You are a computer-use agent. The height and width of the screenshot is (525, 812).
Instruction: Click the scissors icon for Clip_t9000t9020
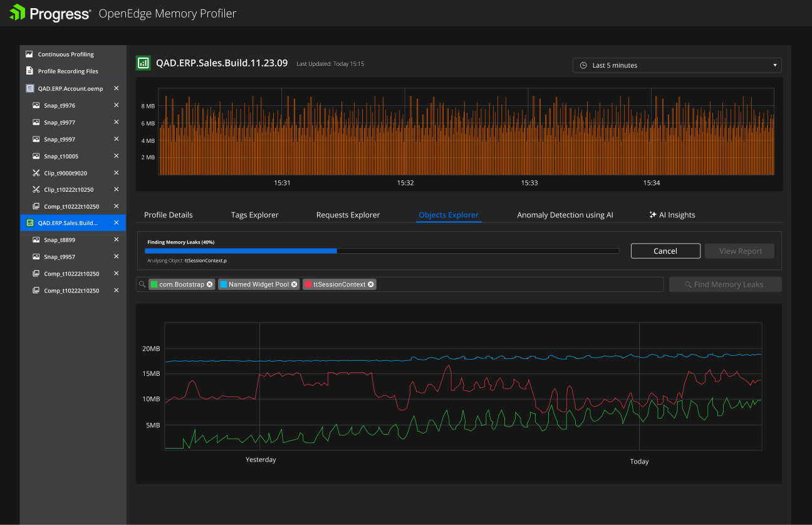click(36, 173)
